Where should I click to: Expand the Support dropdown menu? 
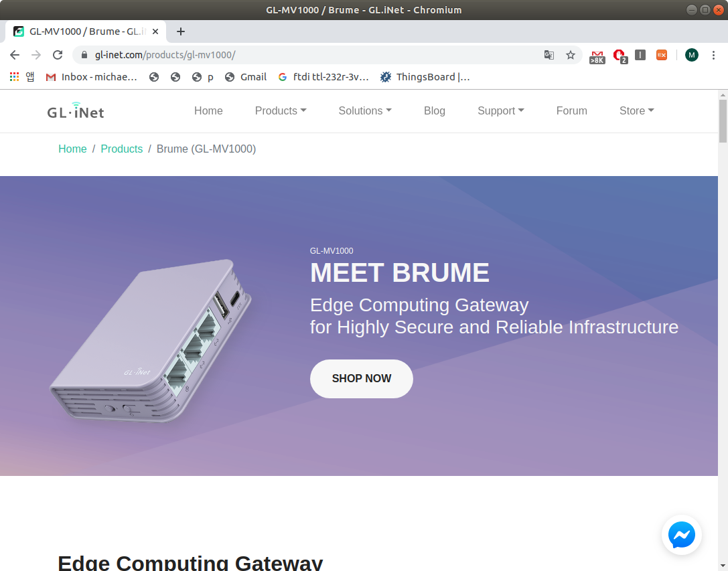[x=500, y=111]
